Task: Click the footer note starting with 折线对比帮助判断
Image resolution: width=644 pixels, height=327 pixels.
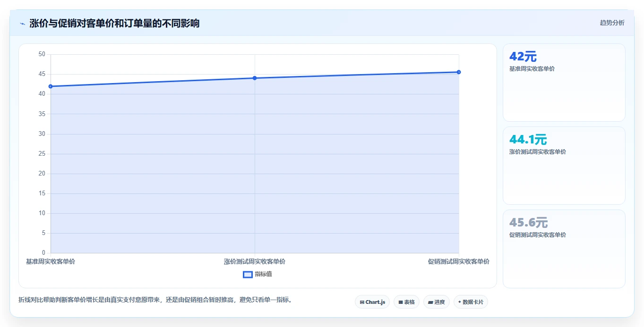Action: (155, 300)
